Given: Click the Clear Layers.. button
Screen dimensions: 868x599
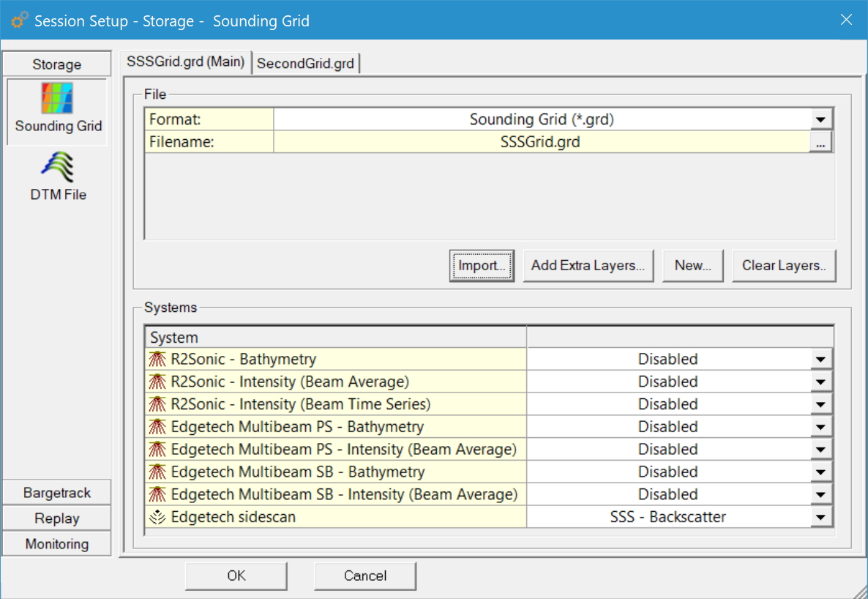Looking at the screenshot, I should pos(784,266).
